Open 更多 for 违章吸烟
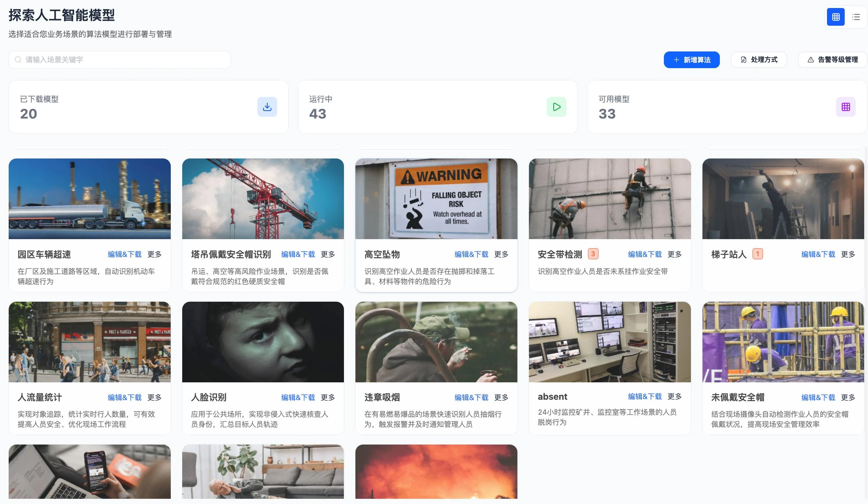The width and height of the screenshot is (868, 504). pyautogui.click(x=501, y=397)
